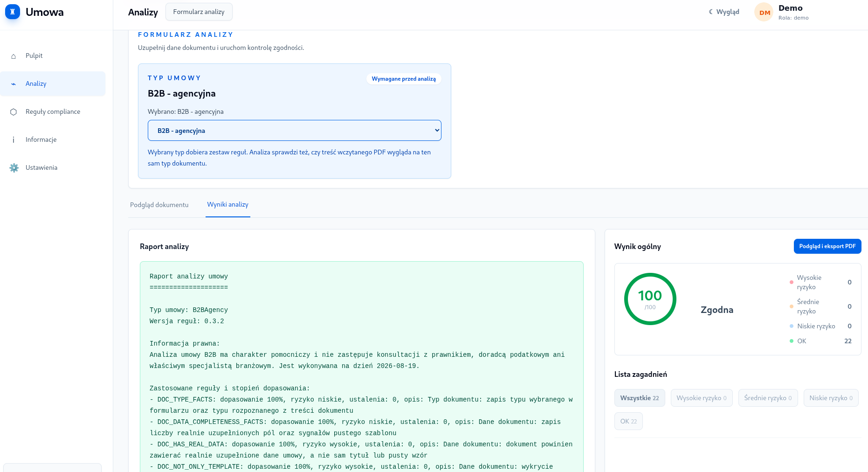Click the Demo user name
Viewport: 868px width, 472px height.
click(x=791, y=8)
